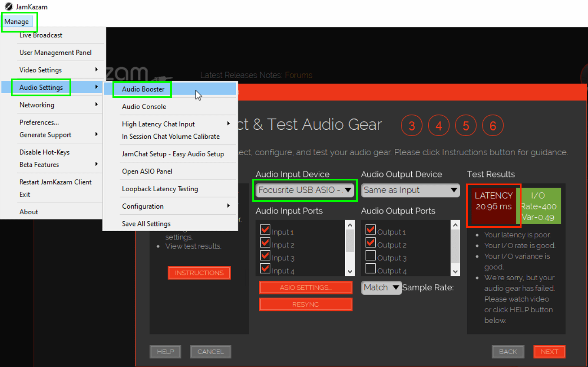Open the Sample Rate Match dropdown
The width and height of the screenshot is (588, 367).
381,287
